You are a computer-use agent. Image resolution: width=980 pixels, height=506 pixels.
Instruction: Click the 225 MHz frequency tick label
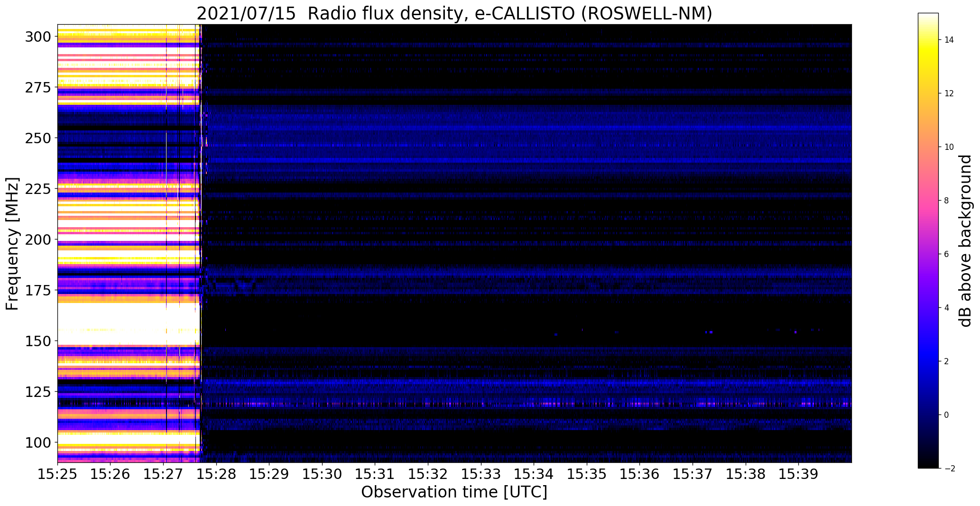point(38,189)
